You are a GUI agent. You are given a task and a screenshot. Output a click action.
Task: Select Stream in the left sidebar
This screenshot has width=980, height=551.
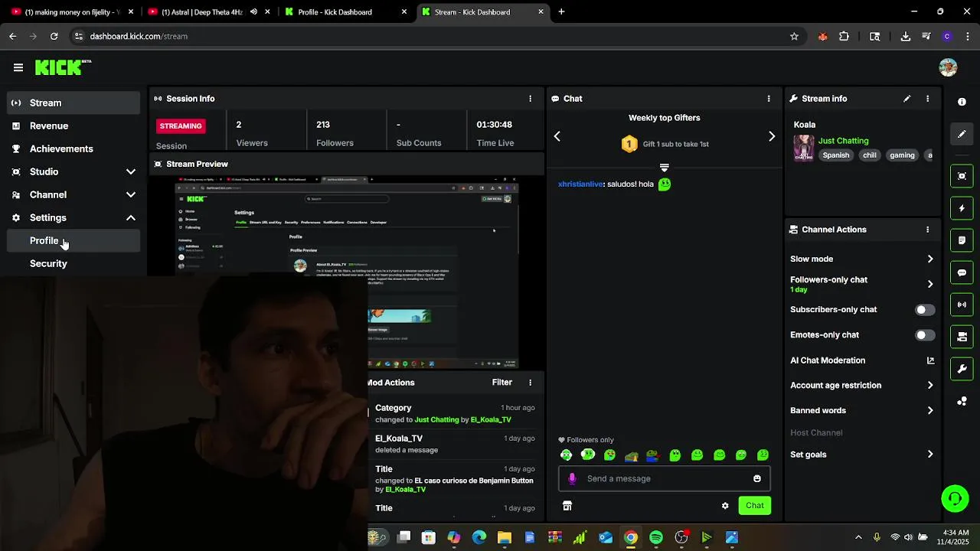[x=74, y=103]
